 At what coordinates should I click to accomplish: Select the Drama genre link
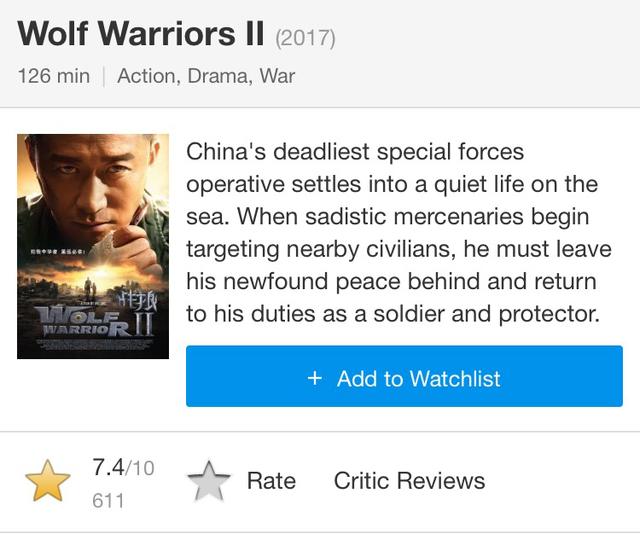tap(220, 76)
